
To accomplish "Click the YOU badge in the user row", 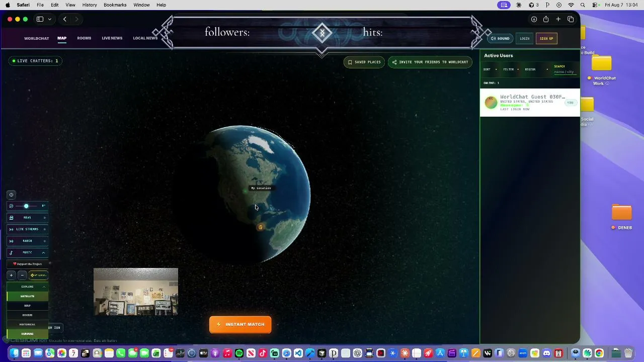I will click(x=570, y=103).
